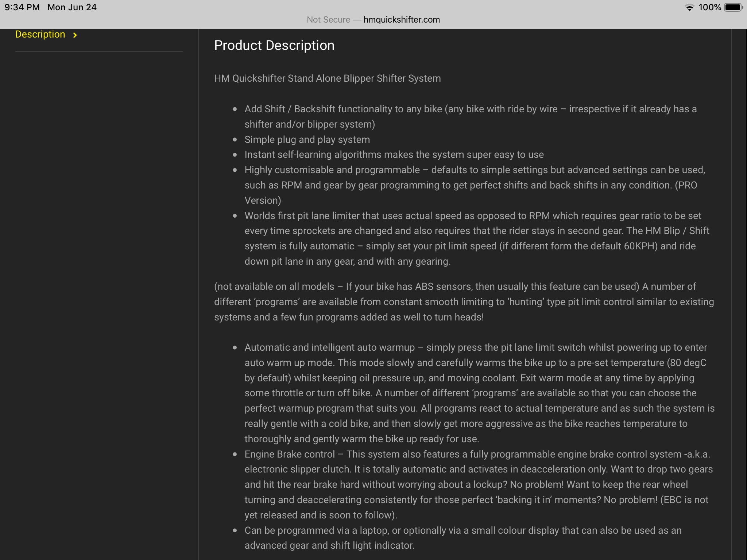Tap the Not Secure label
Screen dimensions: 747x560
(328, 20)
